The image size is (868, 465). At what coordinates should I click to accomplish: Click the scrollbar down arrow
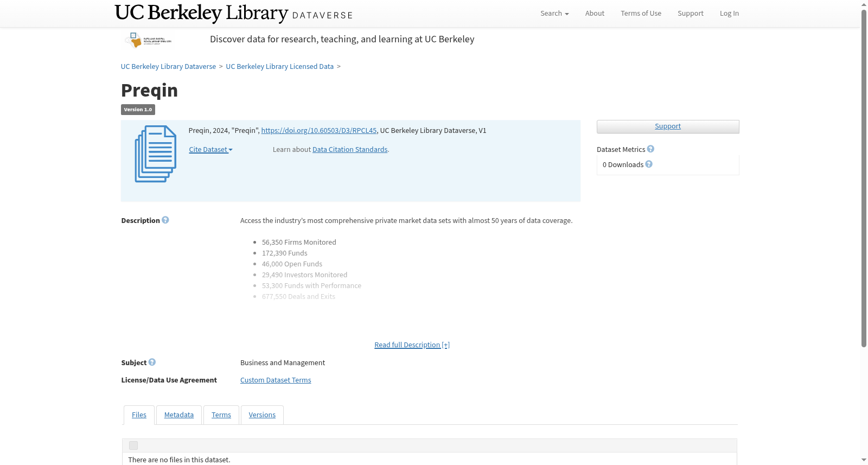point(864,460)
